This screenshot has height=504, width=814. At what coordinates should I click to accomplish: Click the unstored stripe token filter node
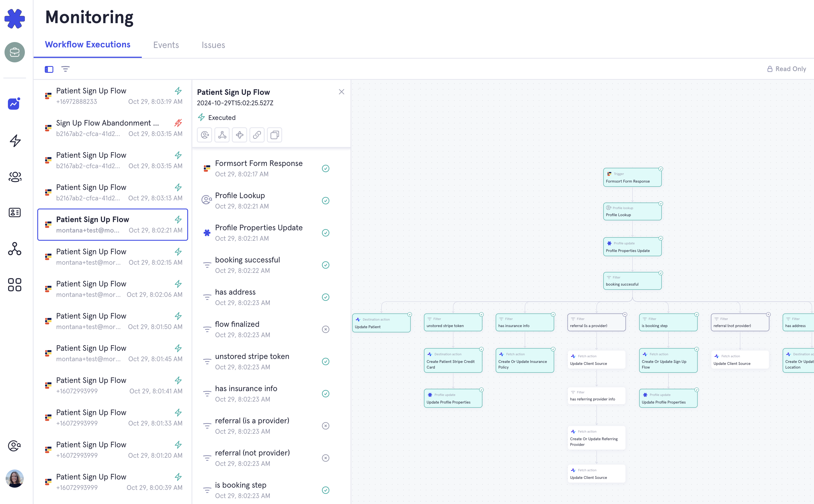pyautogui.click(x=453, y=322)
